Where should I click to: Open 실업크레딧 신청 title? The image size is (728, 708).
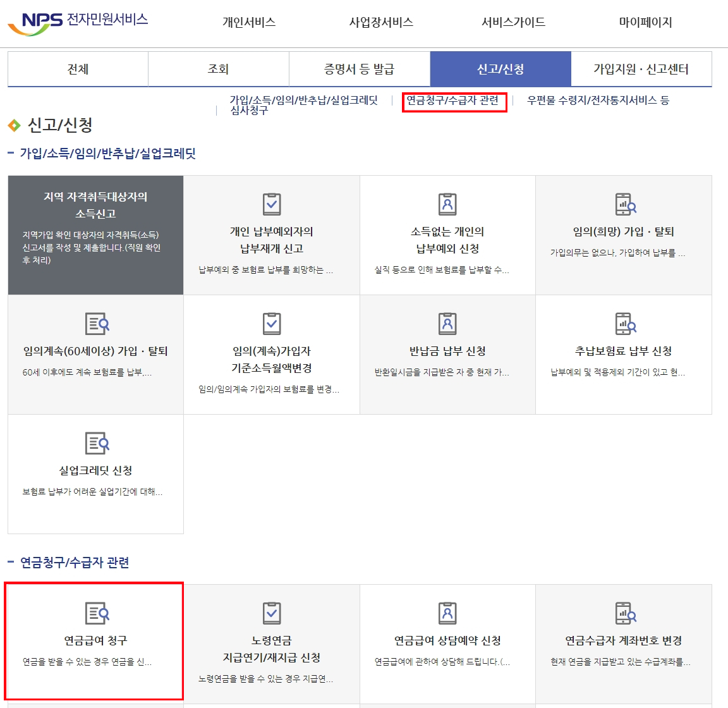95,470
